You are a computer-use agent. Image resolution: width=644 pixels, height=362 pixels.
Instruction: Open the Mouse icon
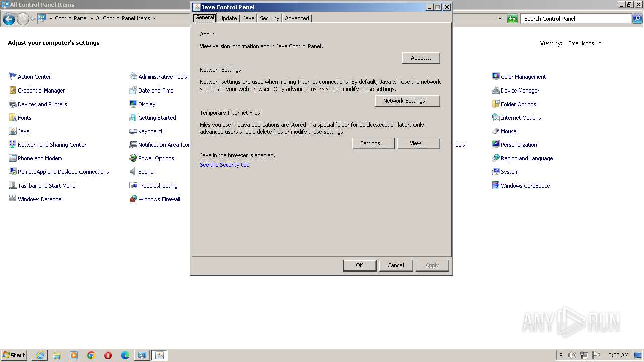tap(496, 131)
